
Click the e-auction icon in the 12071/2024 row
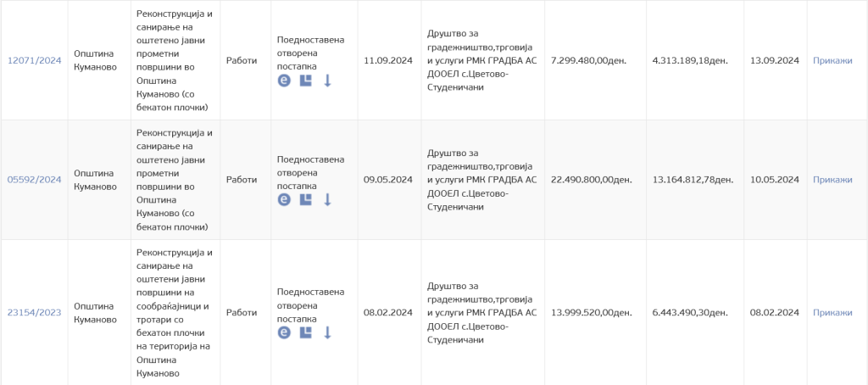(285, 81)
